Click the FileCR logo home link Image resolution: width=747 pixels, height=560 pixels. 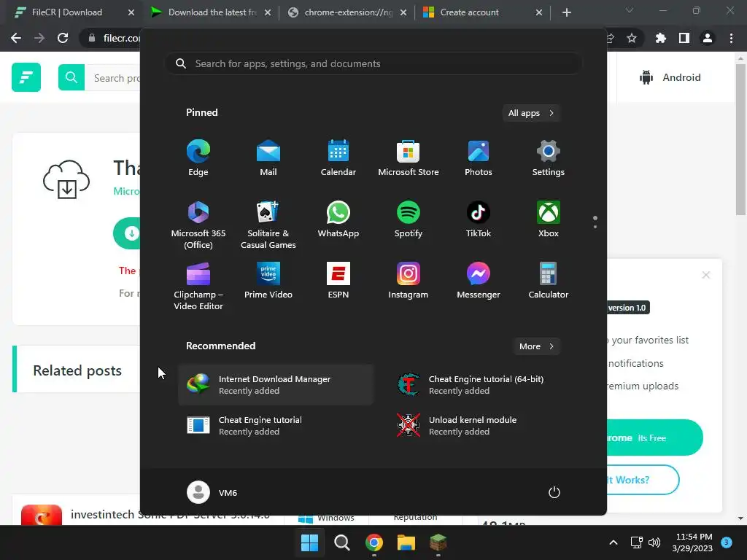(x=26, y=77)
